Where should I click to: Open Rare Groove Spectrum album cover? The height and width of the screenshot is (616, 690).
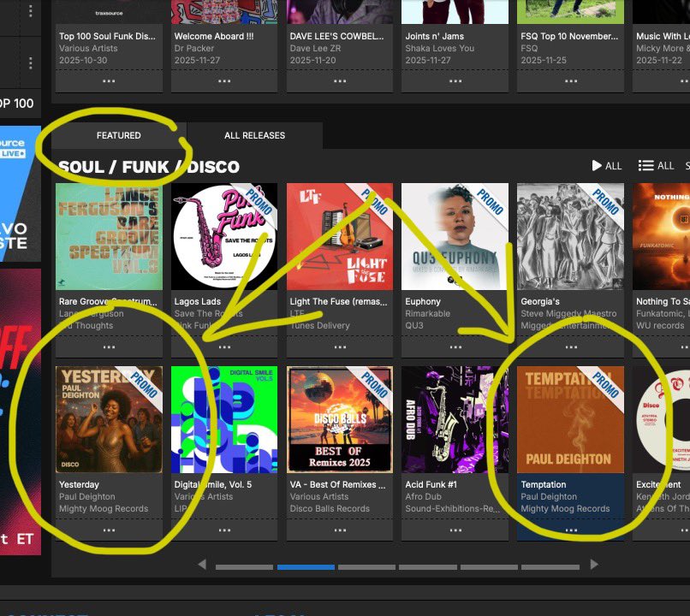pos(109,236)
